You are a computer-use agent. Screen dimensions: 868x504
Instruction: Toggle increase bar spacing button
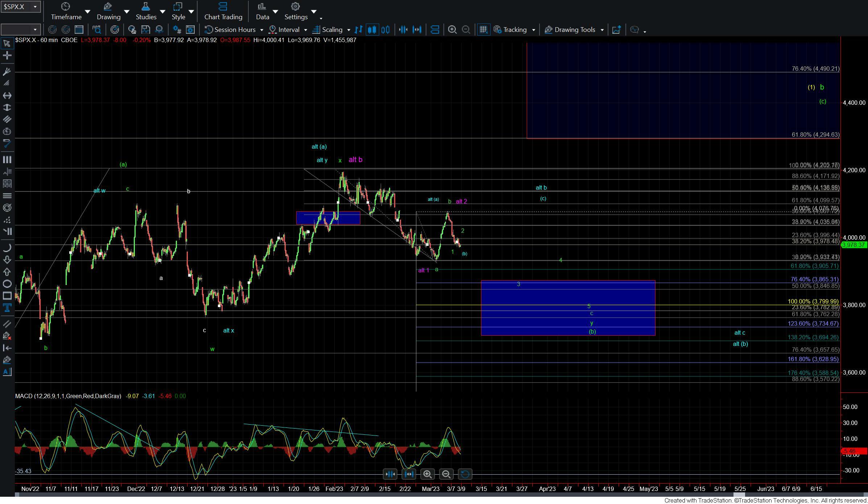[417, 30]
